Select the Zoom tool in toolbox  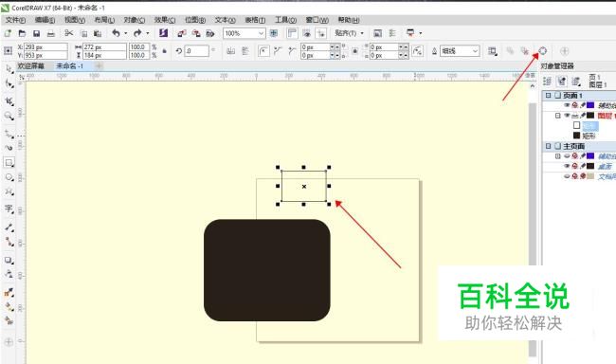9,116
